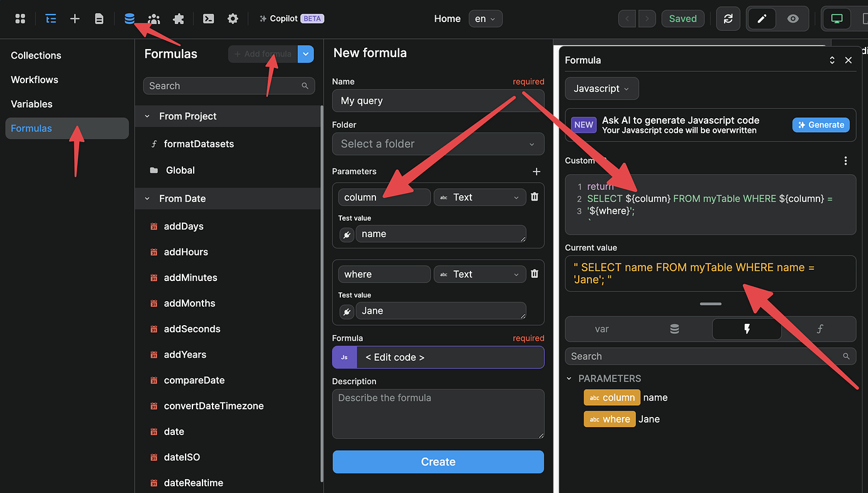This screenshot has width=868, height=493.
Task: Click the blue Create button
Action: click(438, 462)
